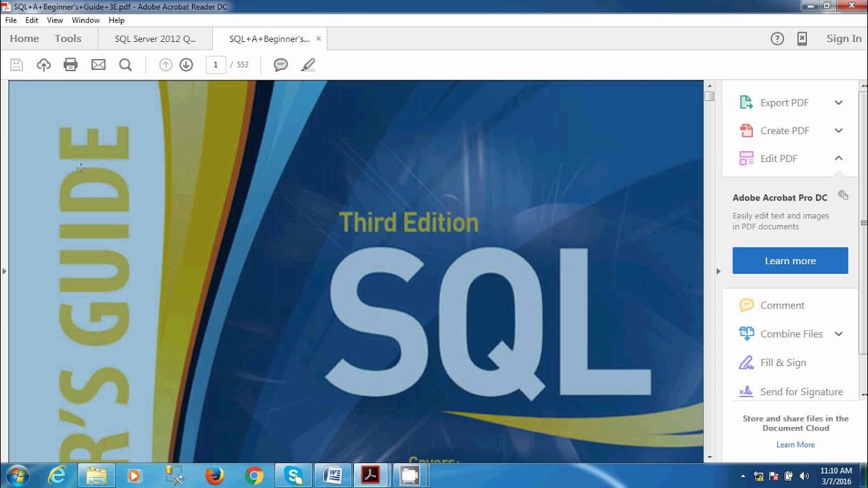The height and width of the screenshot is (488, 868).
Task: Upload file to cloud icon
Action: tap(44, 65)
